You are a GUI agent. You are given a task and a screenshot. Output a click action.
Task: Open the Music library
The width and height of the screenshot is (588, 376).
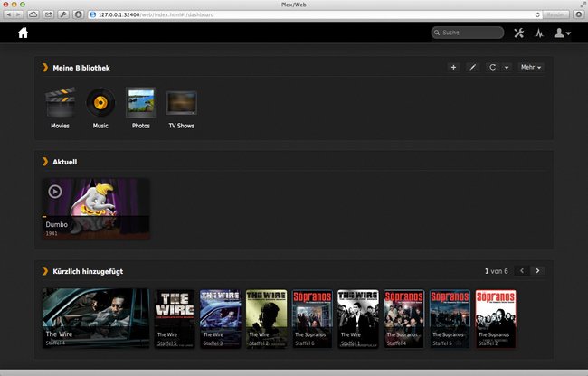[100, 108]
